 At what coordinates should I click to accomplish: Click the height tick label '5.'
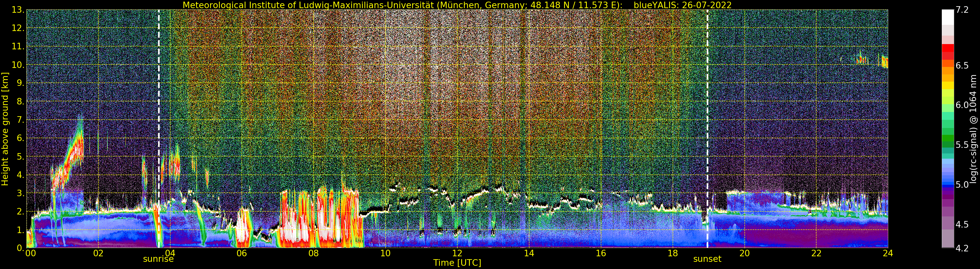[x=20, y=156]
